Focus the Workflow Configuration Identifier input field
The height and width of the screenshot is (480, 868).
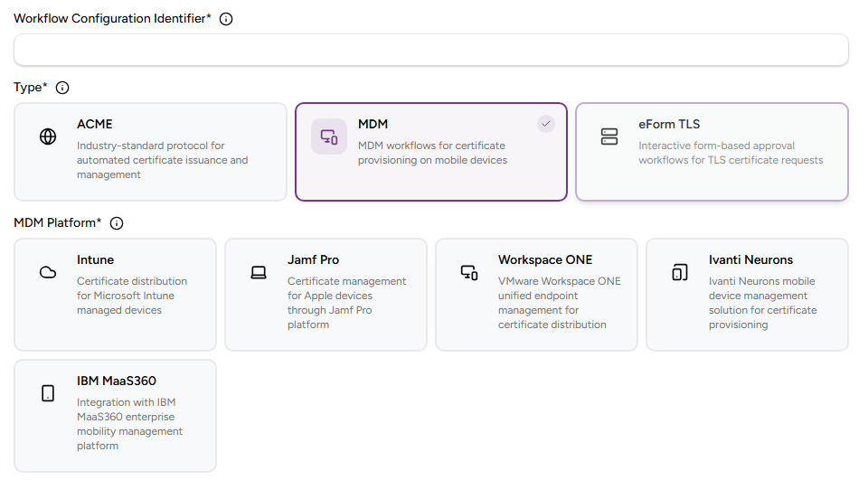click(431, 50)
